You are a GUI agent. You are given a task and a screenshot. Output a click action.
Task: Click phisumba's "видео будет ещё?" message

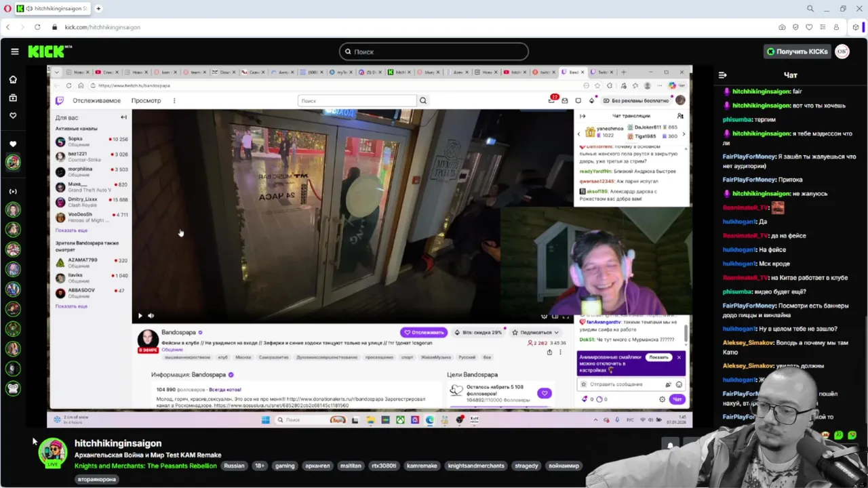tap(764, 291)
